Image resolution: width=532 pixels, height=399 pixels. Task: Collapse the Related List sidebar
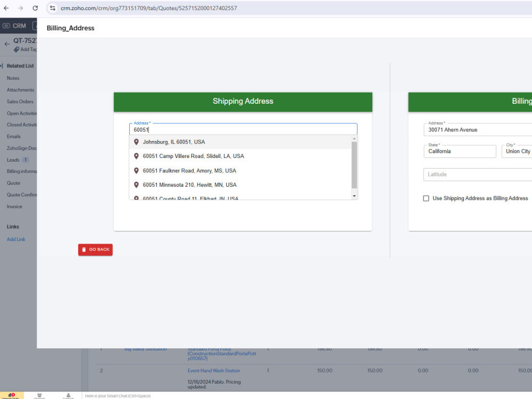click(2, 66)
